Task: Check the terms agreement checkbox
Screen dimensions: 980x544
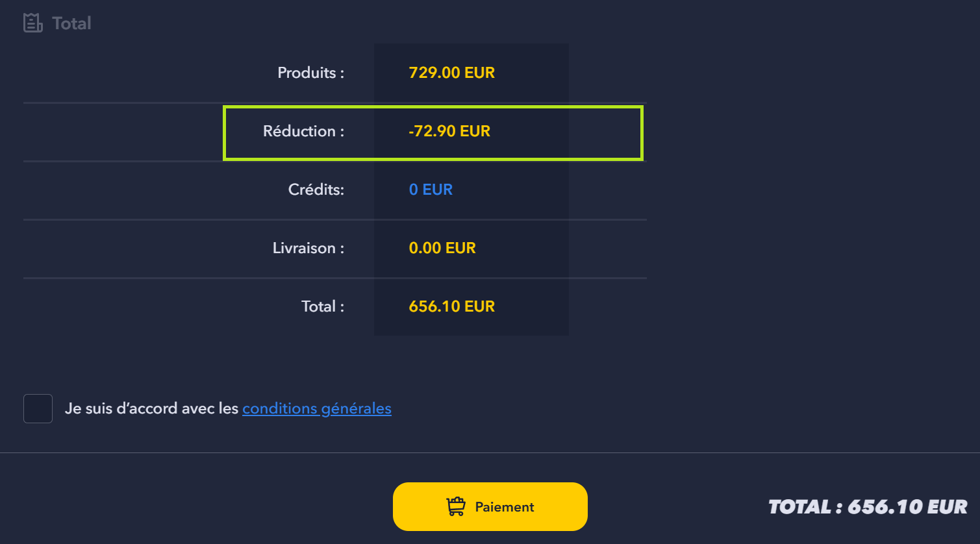Action: pyautogui.click(x=38, y=408)
